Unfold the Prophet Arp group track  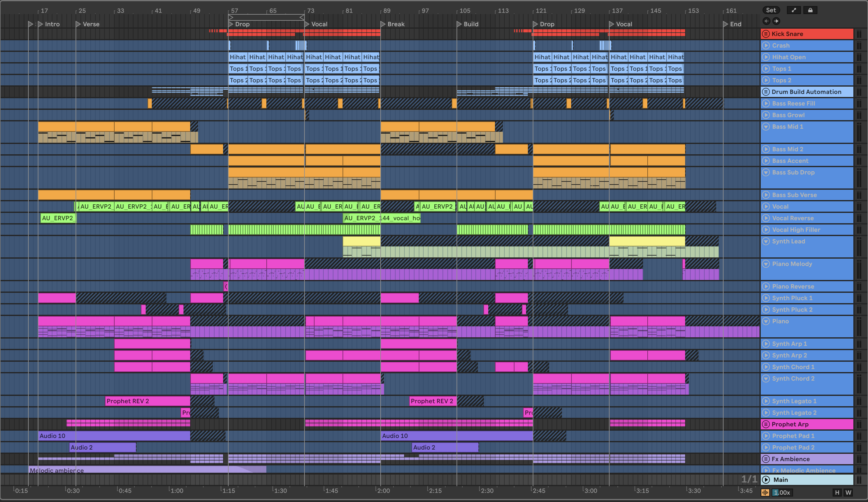[766, 424]
